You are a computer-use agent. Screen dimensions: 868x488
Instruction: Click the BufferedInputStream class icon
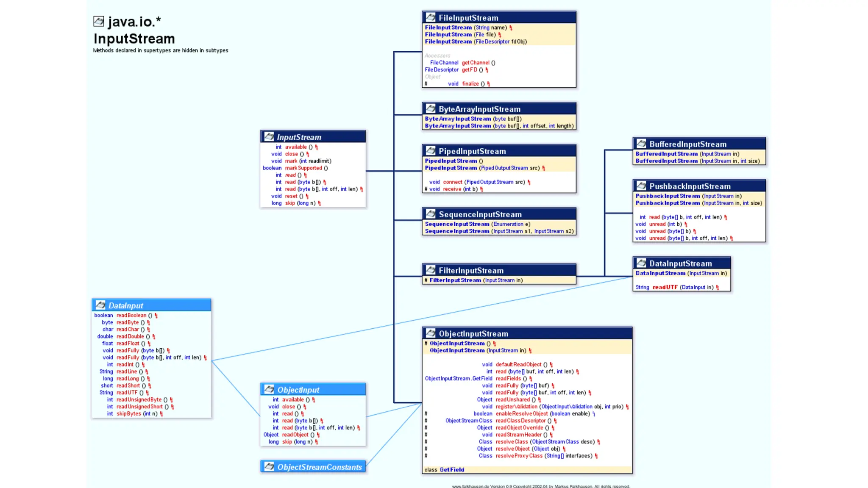click(641, 144)
